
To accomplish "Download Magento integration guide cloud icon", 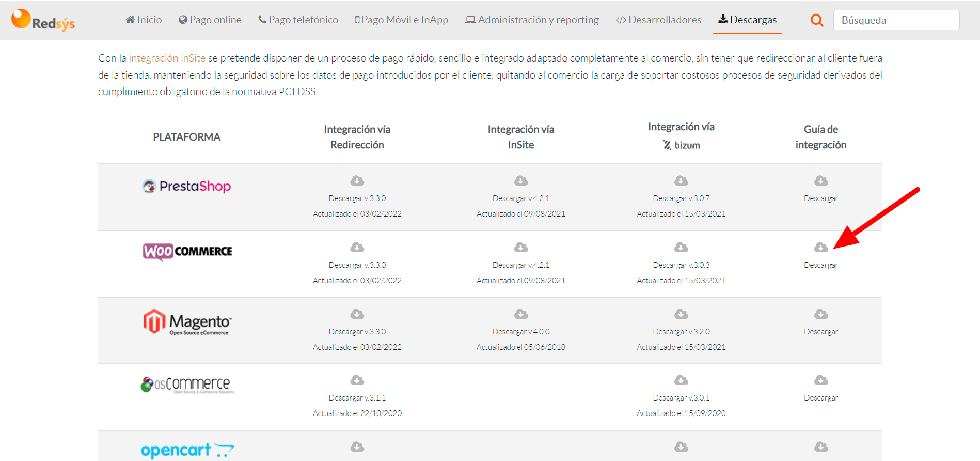I will click(x=821, y=314).
